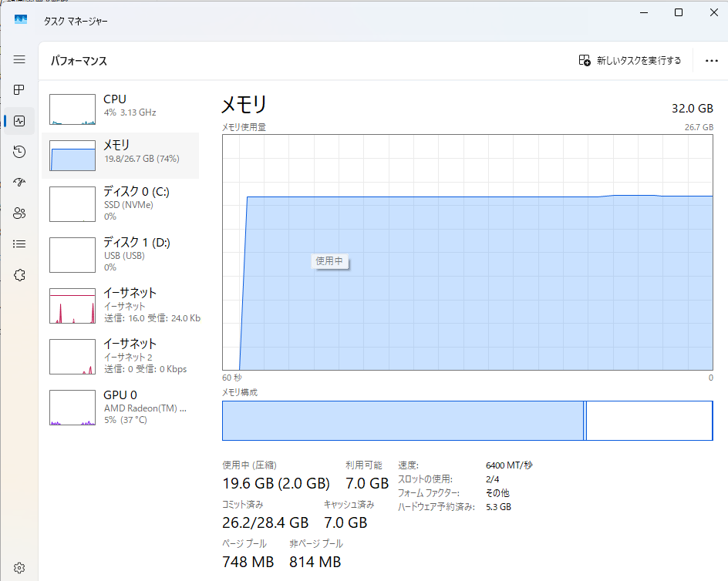Image resolution: width=728 pixels, height=581 pixels.
Task: Open the App history page icon
Action: tap(19, 152)
